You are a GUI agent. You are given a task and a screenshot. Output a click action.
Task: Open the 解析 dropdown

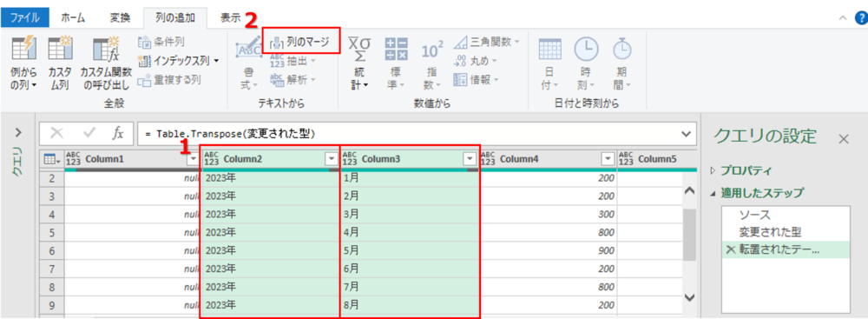tap(293, 79)
